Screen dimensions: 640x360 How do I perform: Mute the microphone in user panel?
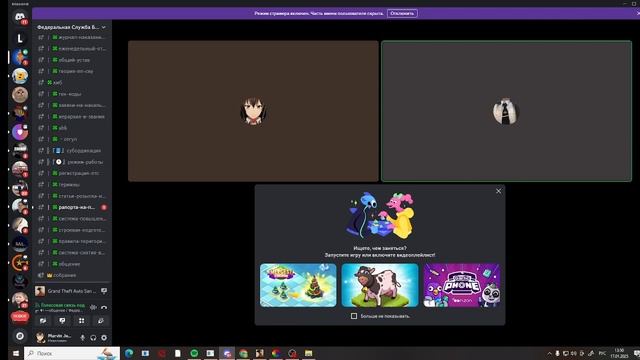82,338
